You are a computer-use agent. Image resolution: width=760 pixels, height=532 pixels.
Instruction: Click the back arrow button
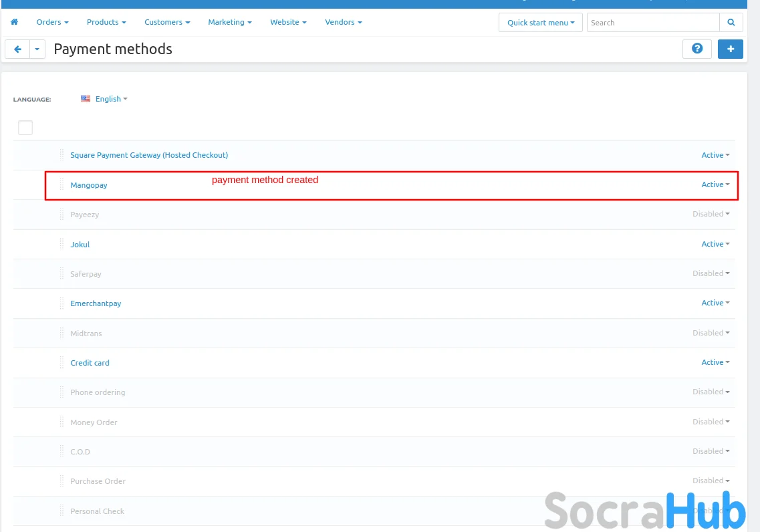[17, 49]
